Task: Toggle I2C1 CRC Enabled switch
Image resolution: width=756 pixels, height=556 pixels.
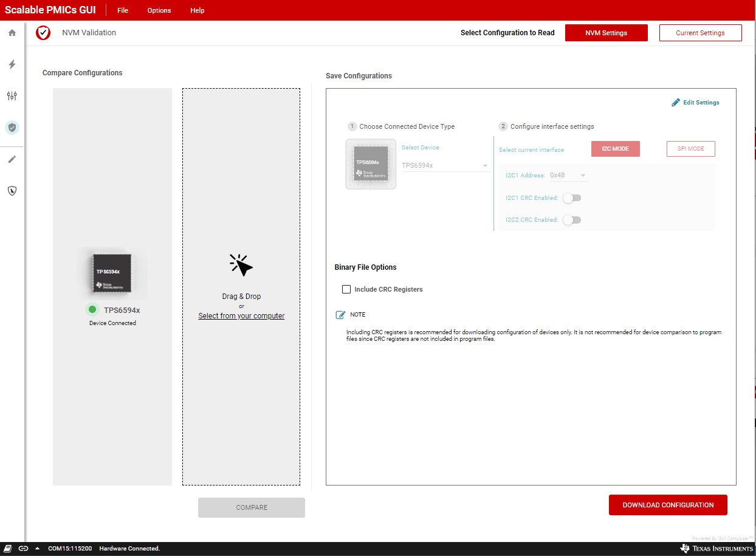Action: pos(571,197)
